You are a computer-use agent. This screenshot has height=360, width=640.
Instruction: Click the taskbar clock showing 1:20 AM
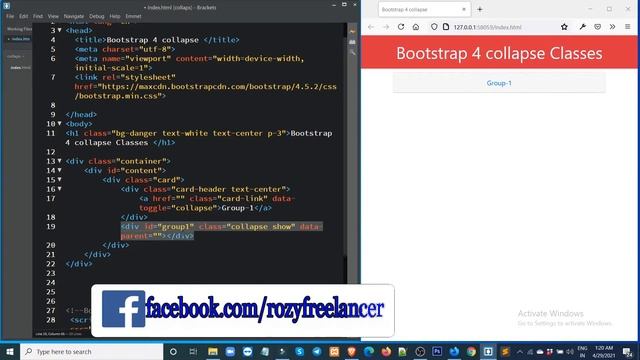(604, 351)
